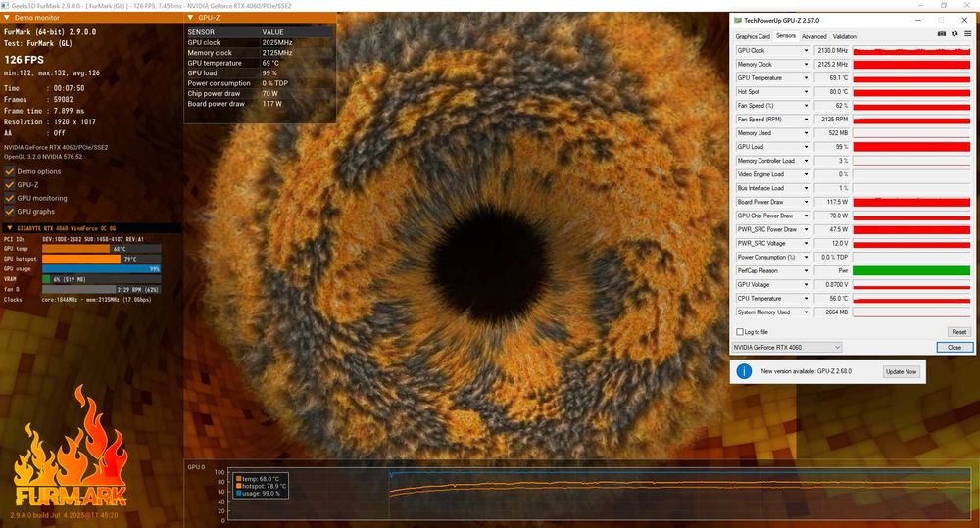Viewport: 980px width, 528px height.
Task: Open the Hot Spot sensor dropdown
Action: (806, 92)
